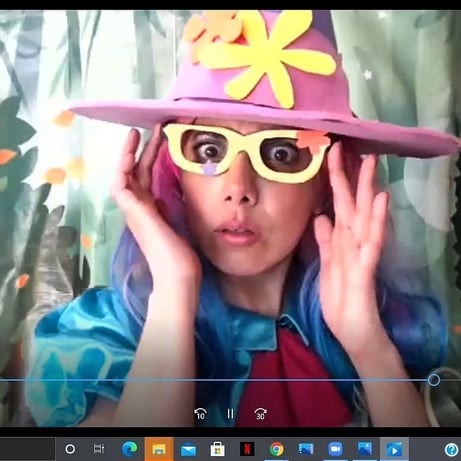The image size is (461, 461).
Task: Click the taskbar search box
Action: click(27, 449)
